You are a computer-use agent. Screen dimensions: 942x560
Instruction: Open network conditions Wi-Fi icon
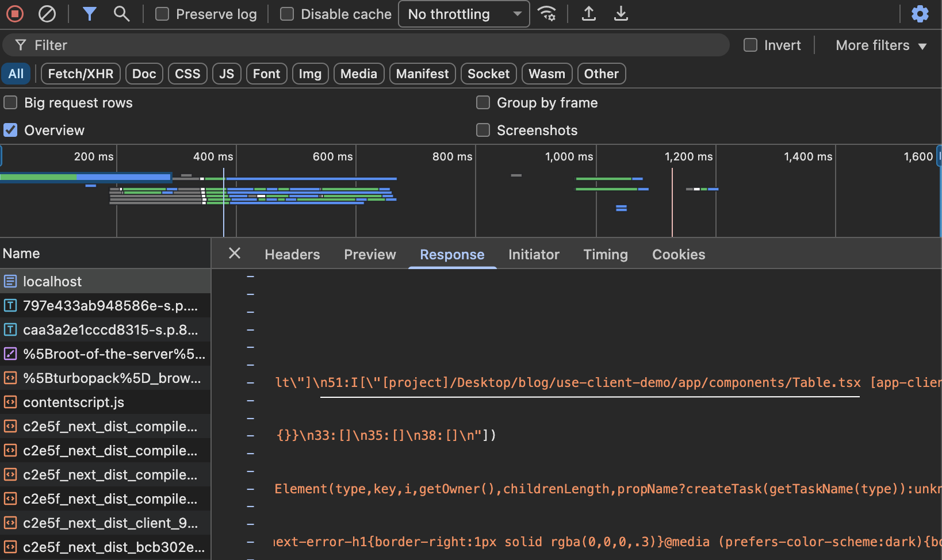tap(546, 14)
